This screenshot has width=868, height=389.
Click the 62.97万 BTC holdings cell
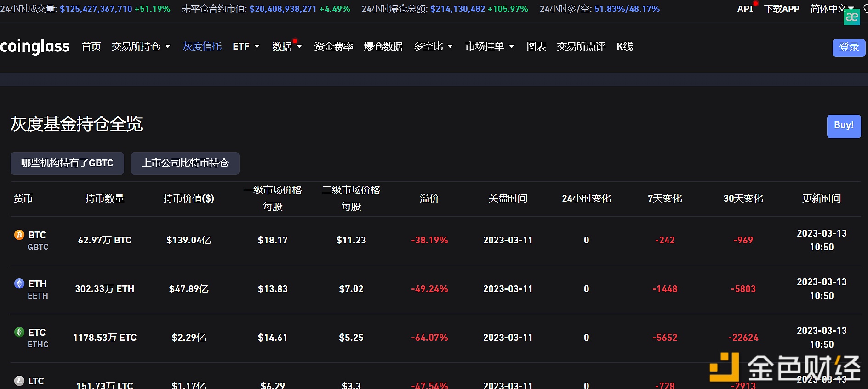pyautogui.click(x=105, y=240)
